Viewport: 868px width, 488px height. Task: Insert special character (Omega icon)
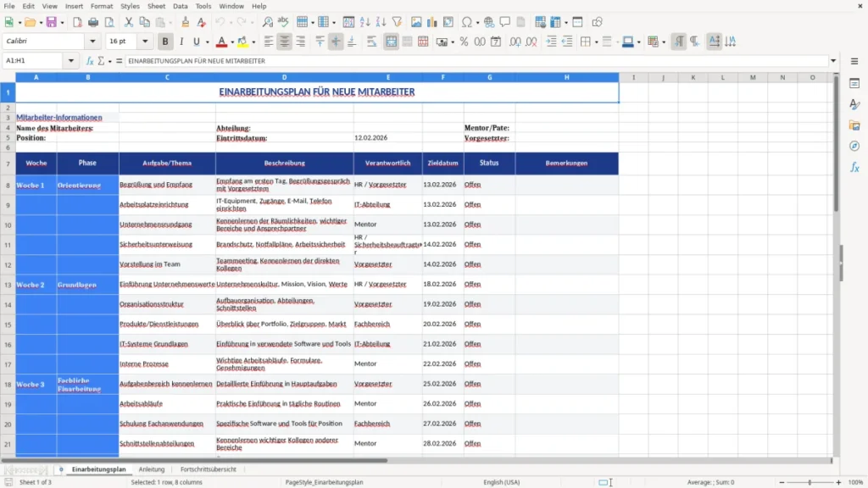tap(467, 22)
